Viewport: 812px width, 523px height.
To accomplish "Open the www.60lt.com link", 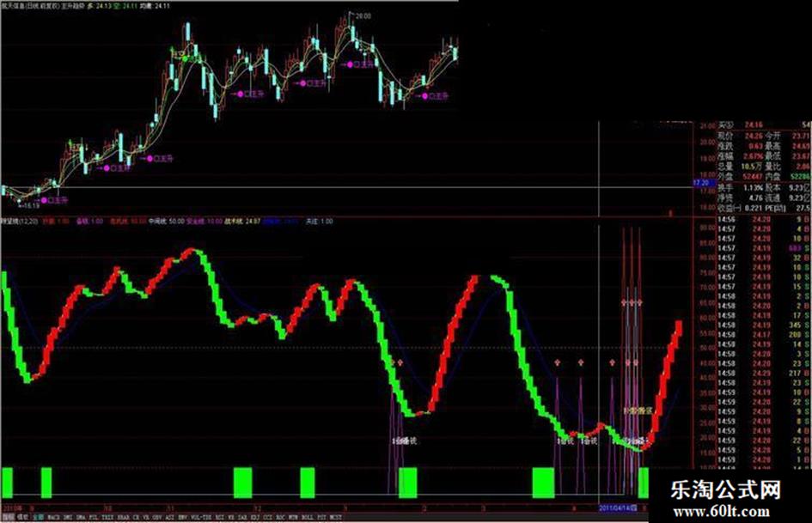I will [x=721, y=512].
